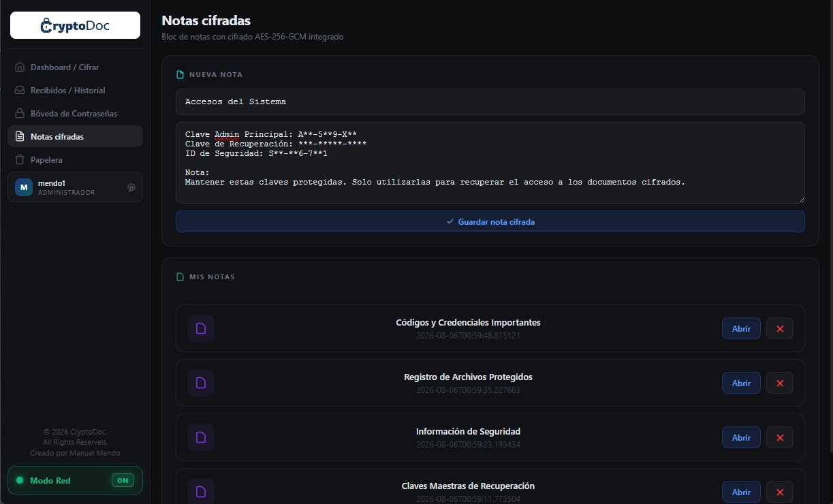Screen dimensions: 833x504
Task: Click timestamp 2026-08-06T00:59:35.227663
Action: pyautogui.click(x=469, y=390)
